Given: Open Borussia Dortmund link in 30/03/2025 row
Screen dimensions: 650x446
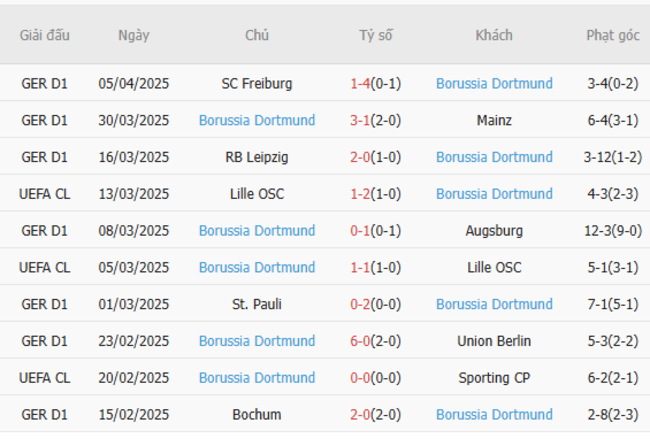Looking at the screenshot, I should [257, 121].
